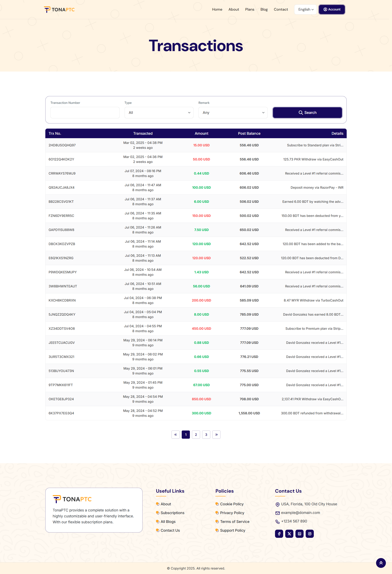Open the English language selector
Viewport: 392px width, 574px height.
coord(305,9)
